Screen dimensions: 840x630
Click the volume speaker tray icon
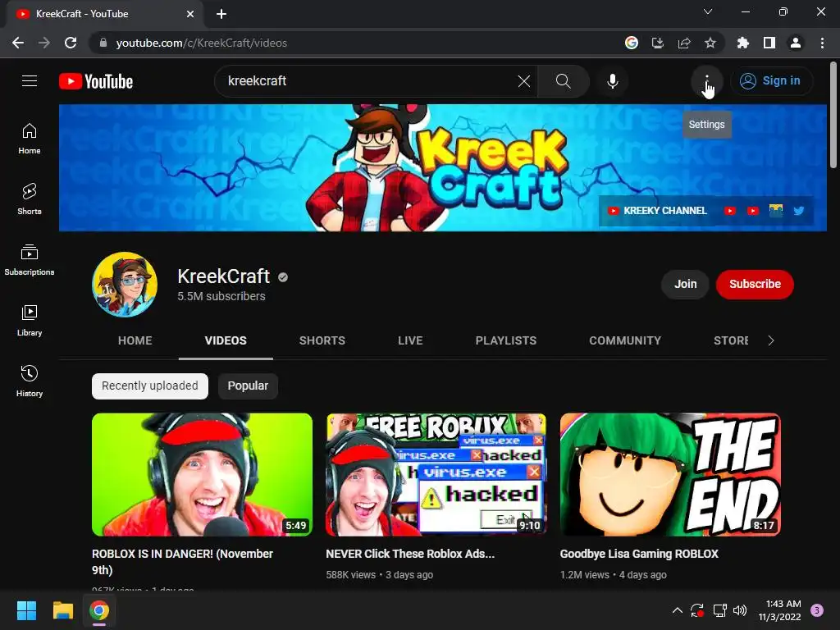point(740,610)
